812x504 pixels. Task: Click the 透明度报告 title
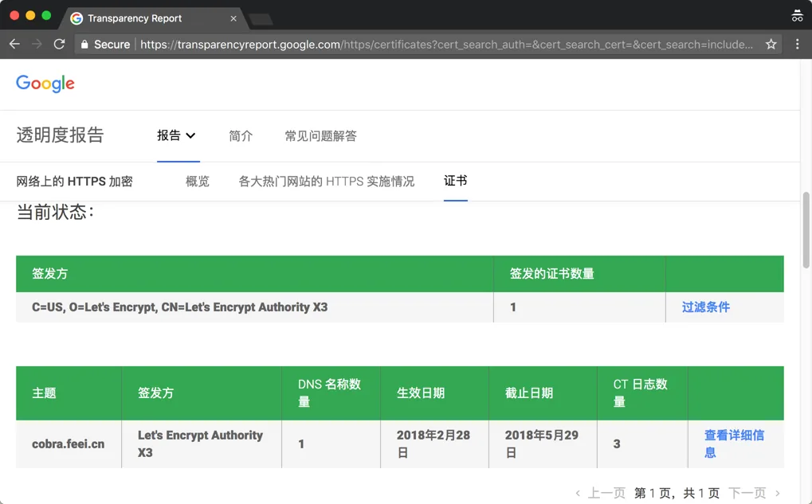(x=60, y=135)
